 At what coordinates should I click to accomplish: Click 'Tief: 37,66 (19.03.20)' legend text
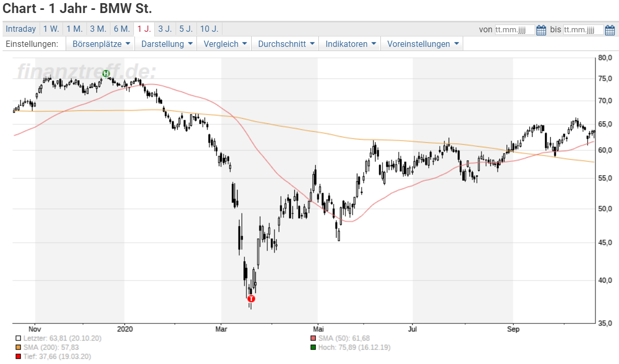click(57, 357)
